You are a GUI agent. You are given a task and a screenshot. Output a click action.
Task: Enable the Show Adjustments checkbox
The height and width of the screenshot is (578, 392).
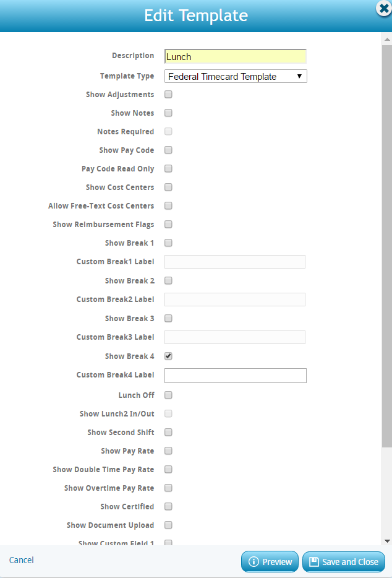pos(168,95)
